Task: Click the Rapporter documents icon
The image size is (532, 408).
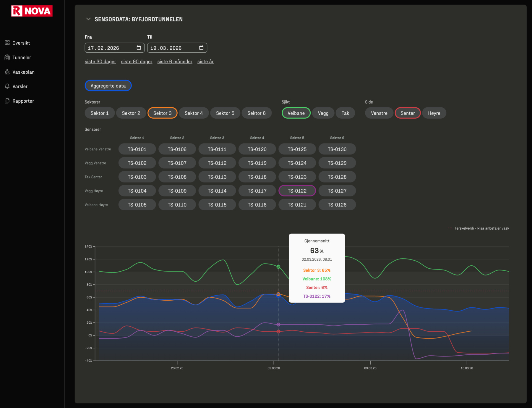Action: [x=7, y=101]
